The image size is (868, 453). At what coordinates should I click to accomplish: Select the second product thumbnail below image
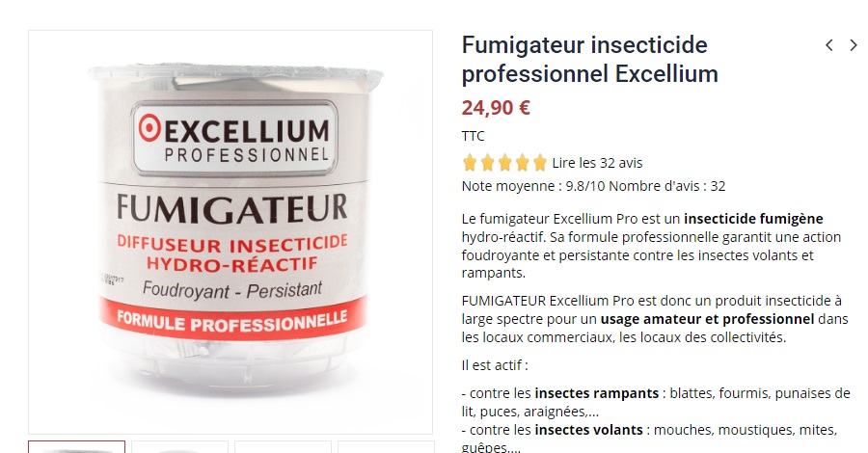click(180, 447)
